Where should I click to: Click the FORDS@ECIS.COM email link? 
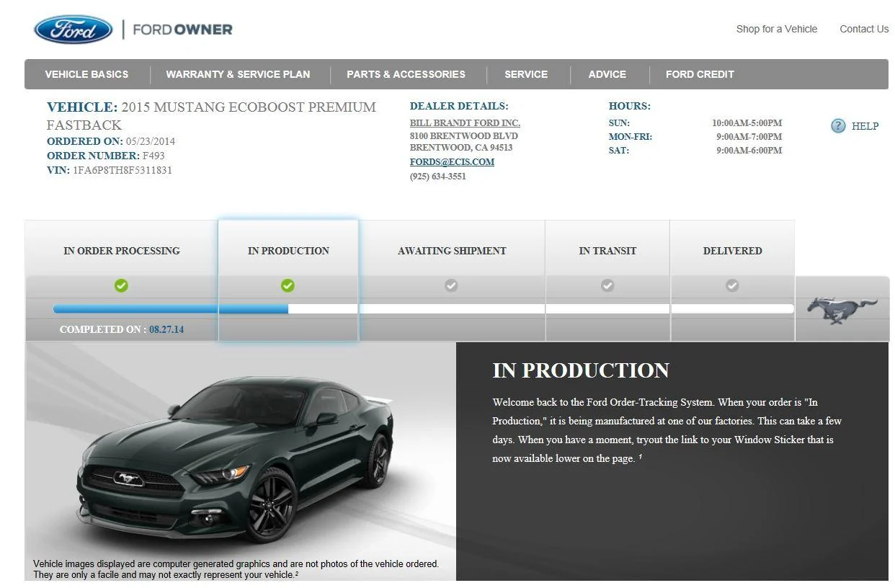452,162
